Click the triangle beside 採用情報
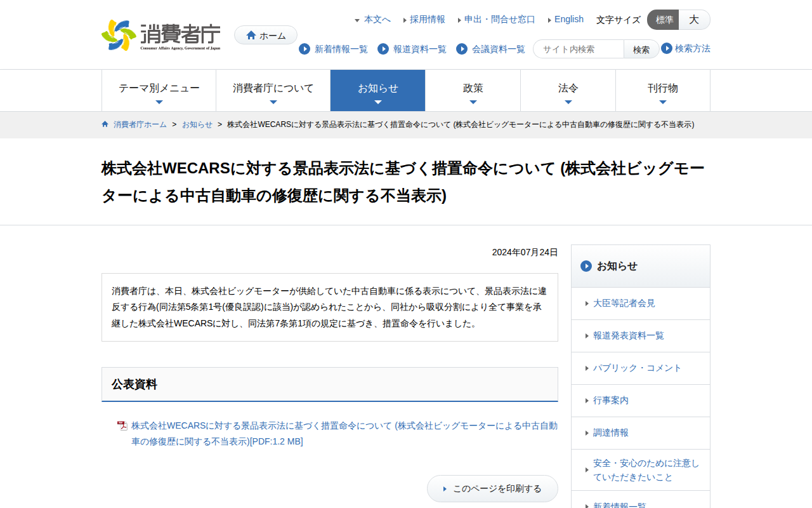This screenshot has height=508, width=812. [x=405, y=20]
